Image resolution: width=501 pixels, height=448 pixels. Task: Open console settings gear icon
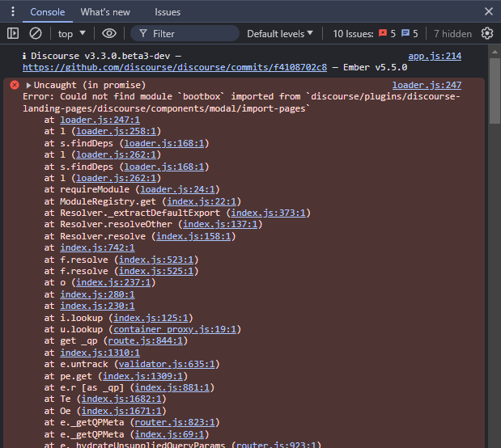point(487,33)
